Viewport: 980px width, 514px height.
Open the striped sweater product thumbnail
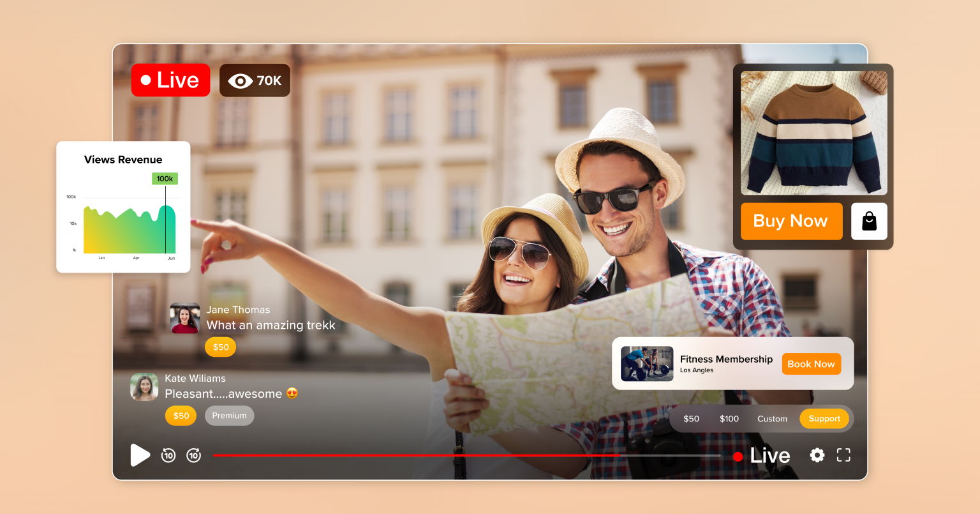pyautogui.click(x=813, y=132)
